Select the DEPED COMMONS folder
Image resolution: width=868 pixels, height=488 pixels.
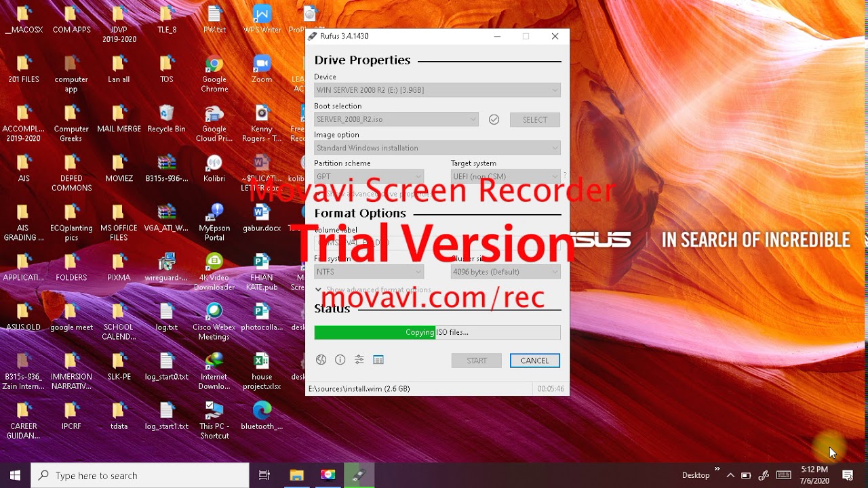[x=71, y=174]
